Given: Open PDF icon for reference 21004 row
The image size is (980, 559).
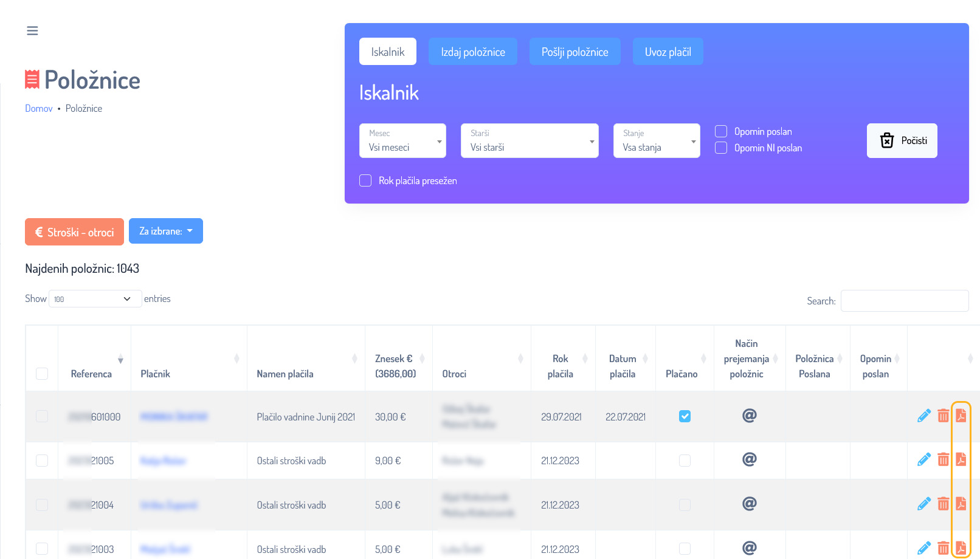Looking at the screenshot, I should 961,504.
